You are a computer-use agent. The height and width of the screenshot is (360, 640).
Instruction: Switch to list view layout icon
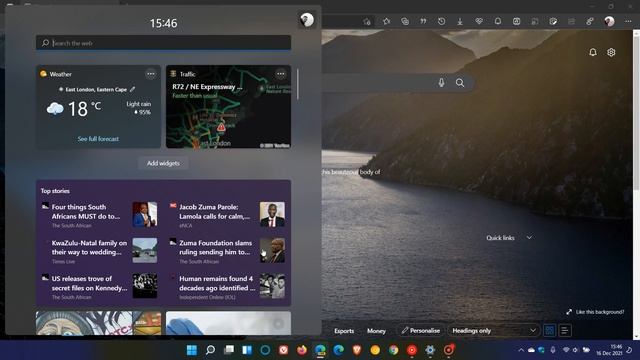click(565, 330)
